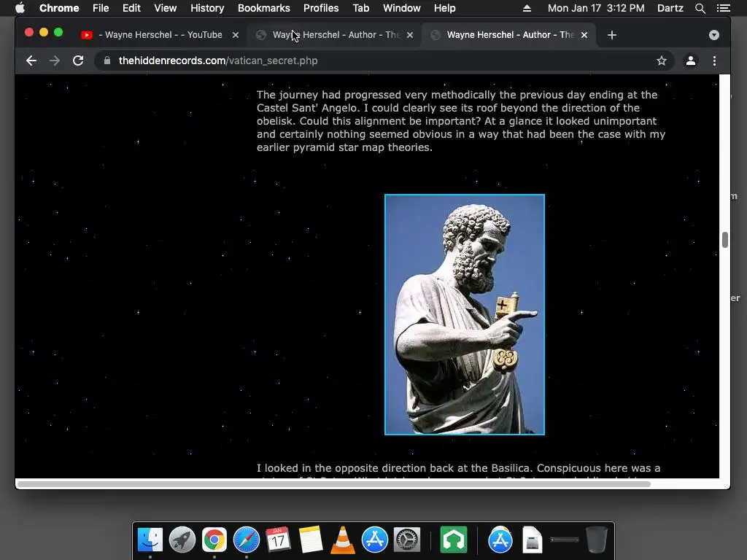
Task: Open the View menu
Action: [166, 8]
